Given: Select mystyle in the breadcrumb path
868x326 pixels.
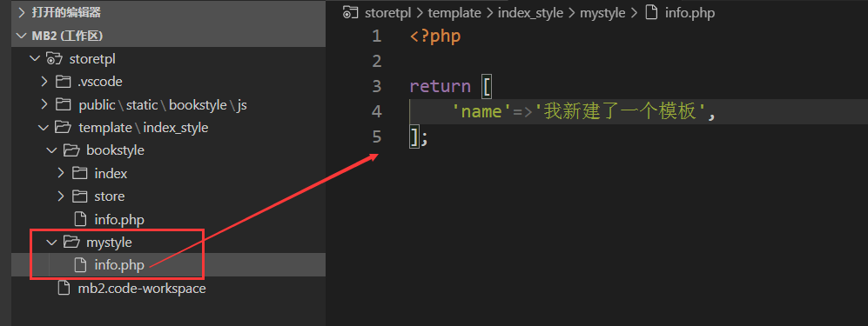Looking at the screenshot, I should [x=602, y=12].
